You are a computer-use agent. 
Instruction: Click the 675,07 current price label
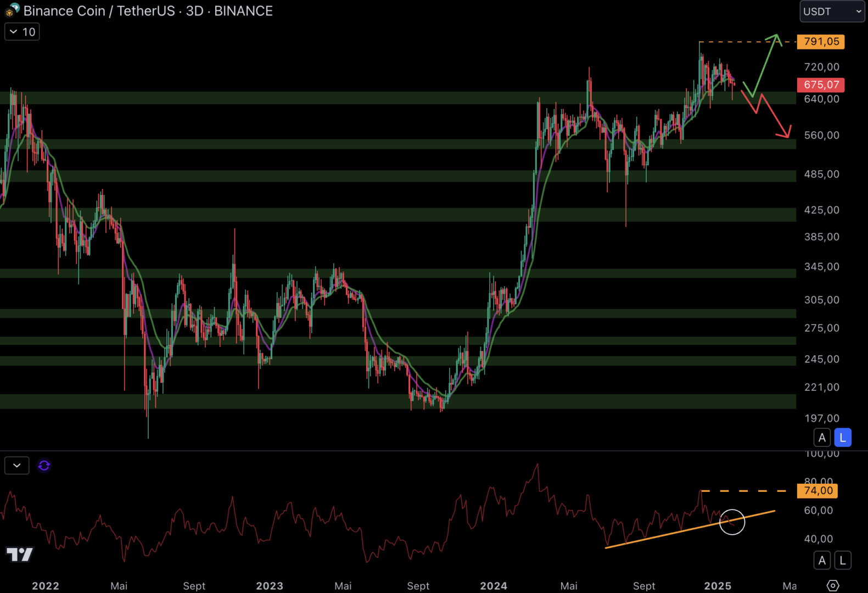821,85
